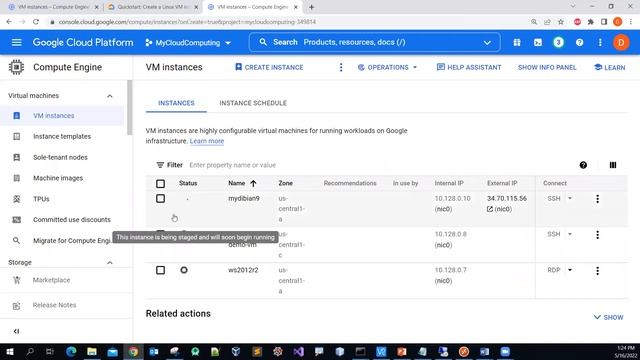Check the mydibian9 instance checkbox

click(160, 199)
